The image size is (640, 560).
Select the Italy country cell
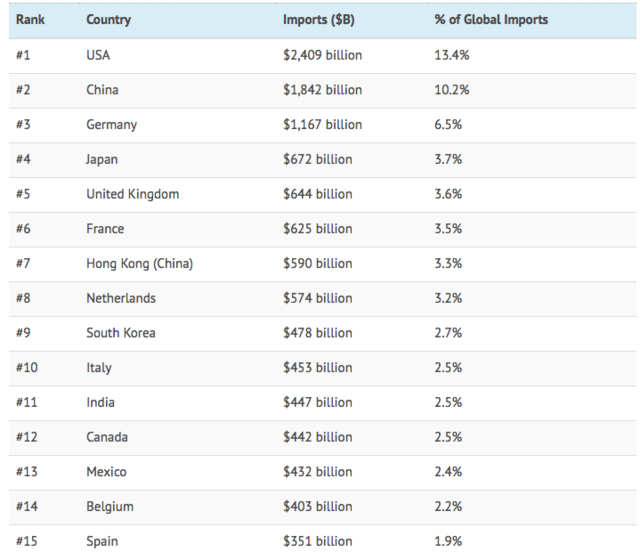click(x=99, y=368)
